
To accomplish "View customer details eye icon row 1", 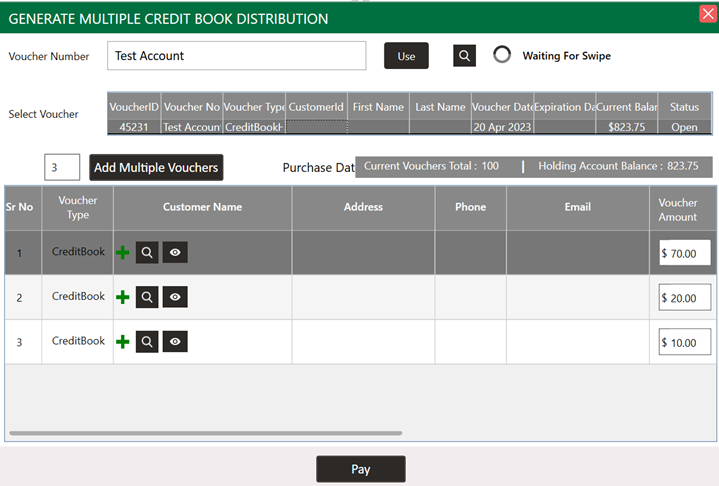I will pos(175,252).
